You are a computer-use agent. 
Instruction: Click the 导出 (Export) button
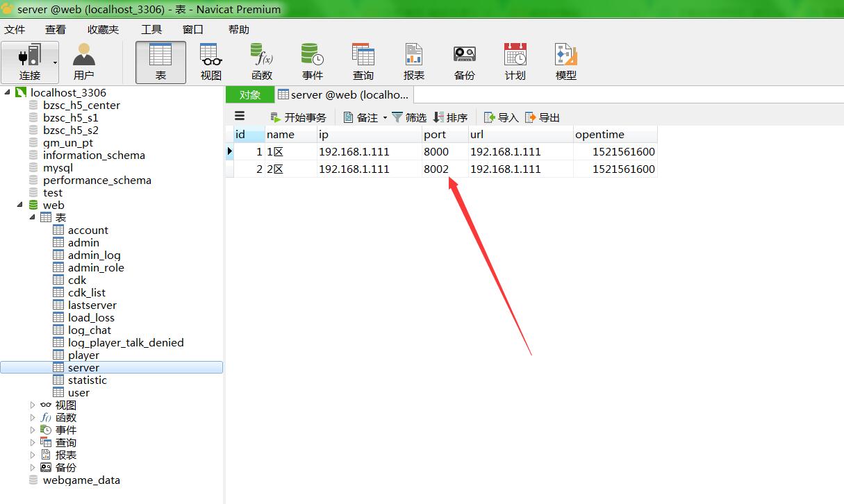[x=543, y=117]
